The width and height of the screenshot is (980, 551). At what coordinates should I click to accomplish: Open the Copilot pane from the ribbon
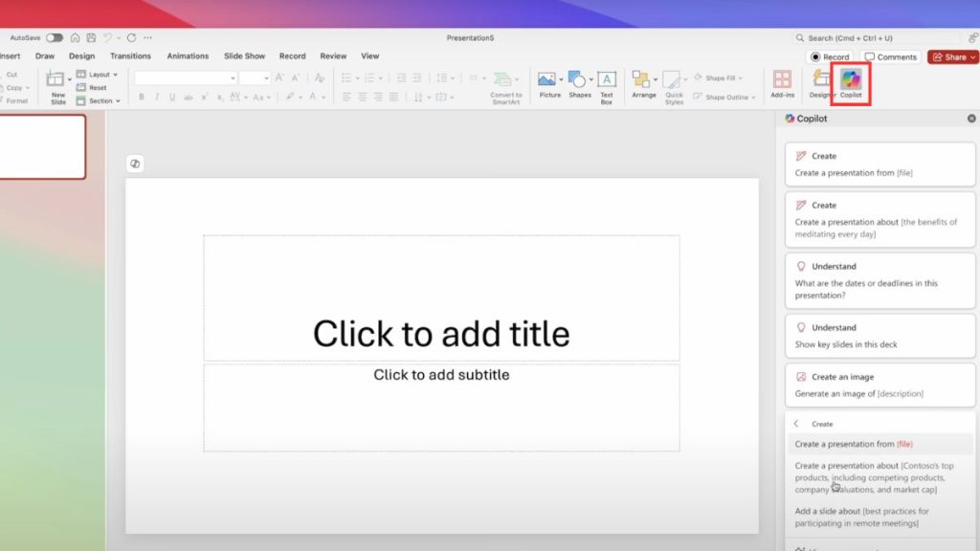pyautogui.click(x=851, y=82)
